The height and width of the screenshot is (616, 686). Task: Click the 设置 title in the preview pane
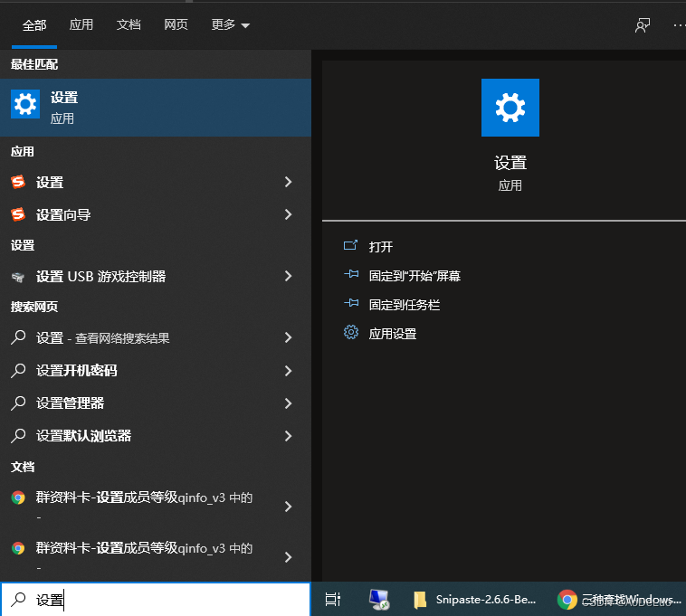(510, 163)
